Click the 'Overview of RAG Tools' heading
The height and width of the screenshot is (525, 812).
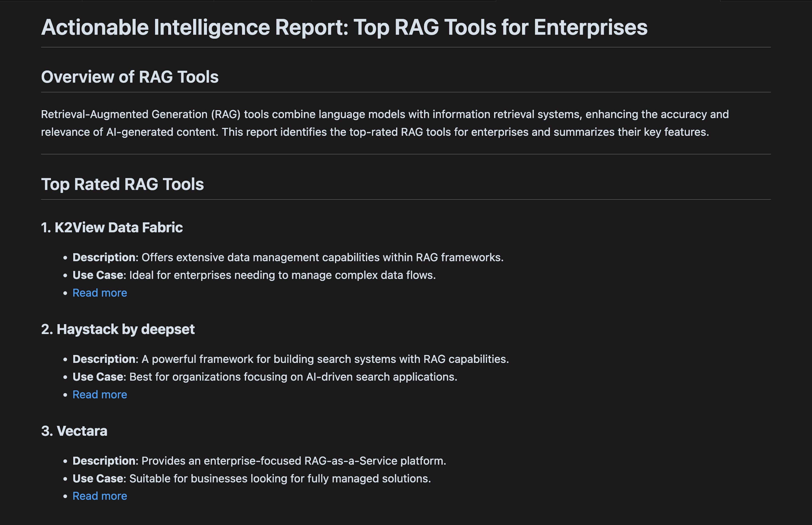(130, 77)
